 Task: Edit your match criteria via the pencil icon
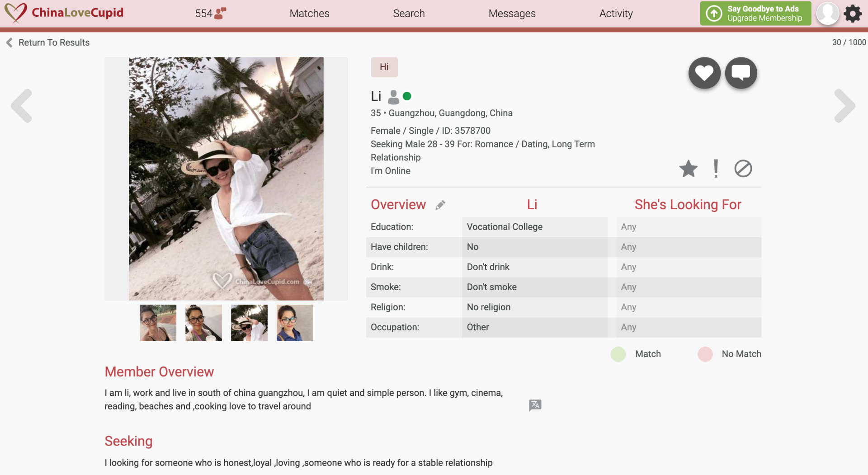pyautogui.click(x=441, y=205)
